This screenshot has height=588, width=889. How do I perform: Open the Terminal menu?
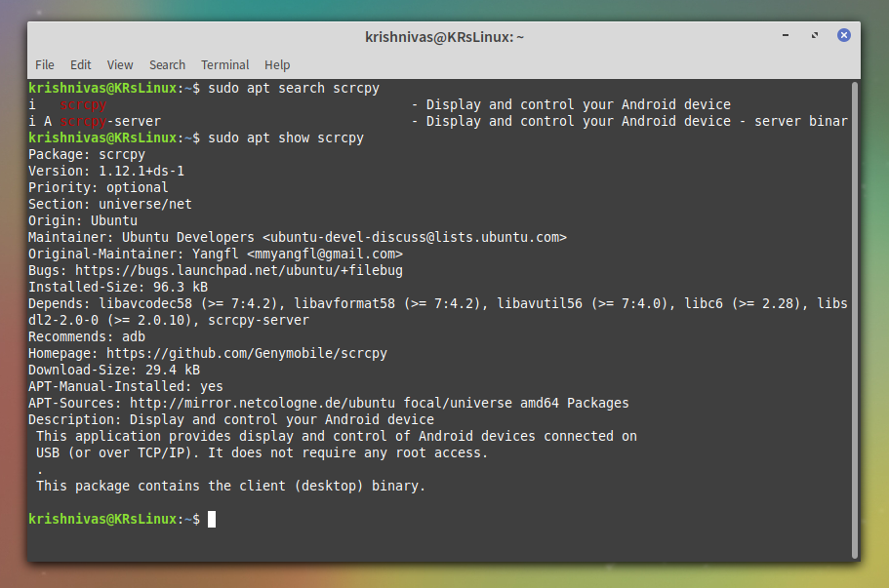pyautogui.click(x=224, y=64)
